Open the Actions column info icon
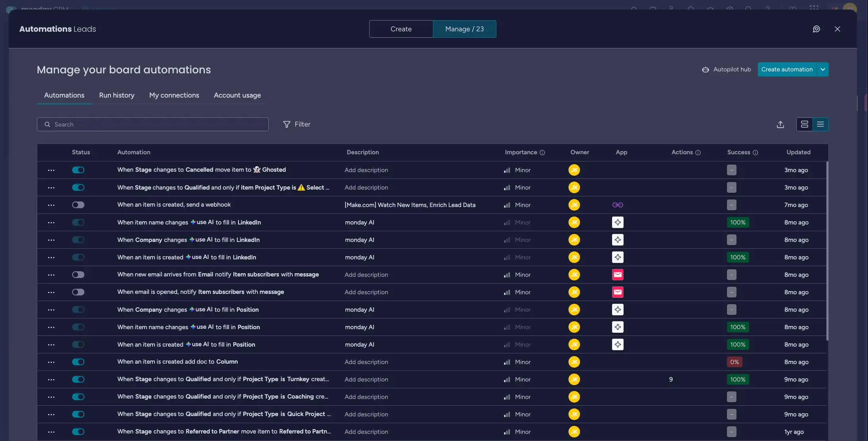Screen dimensions: 868x441 coord(698,153)
